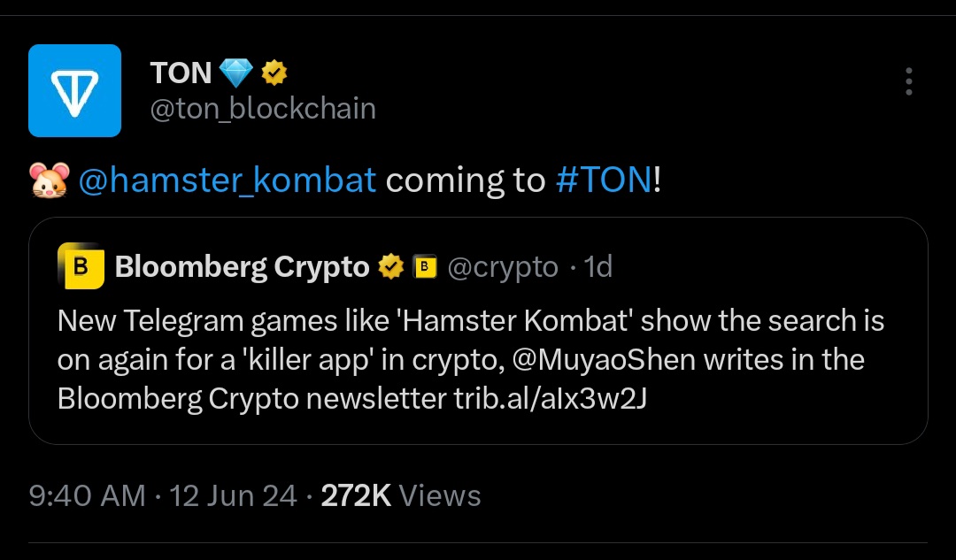
Task: Open the @hamster_kombat mention
Action: point(227,180)
